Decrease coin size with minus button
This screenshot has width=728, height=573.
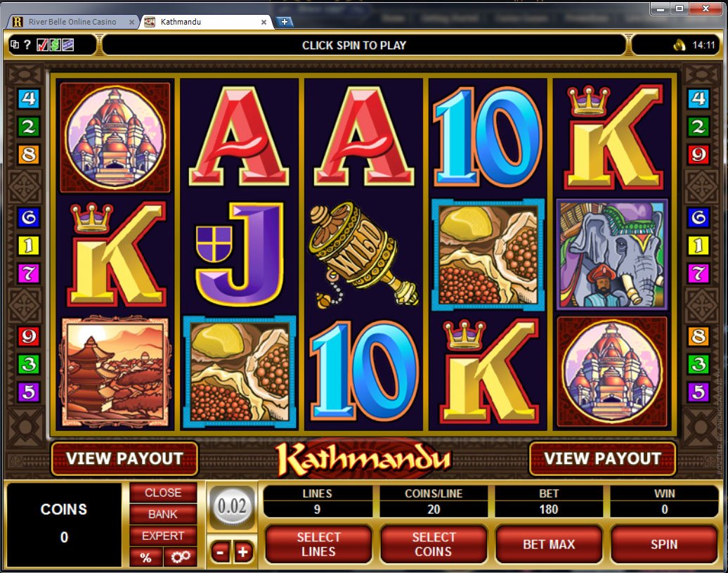(x=220, y=552)
